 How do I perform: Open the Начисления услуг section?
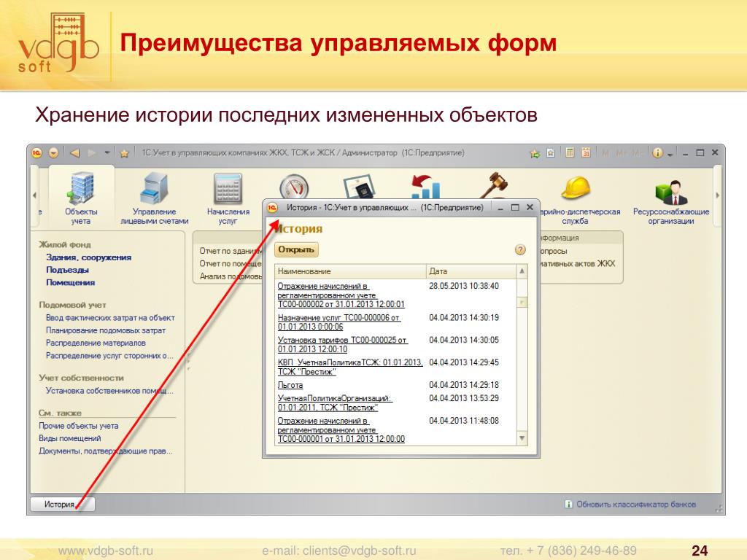click(x=228, y=198)
